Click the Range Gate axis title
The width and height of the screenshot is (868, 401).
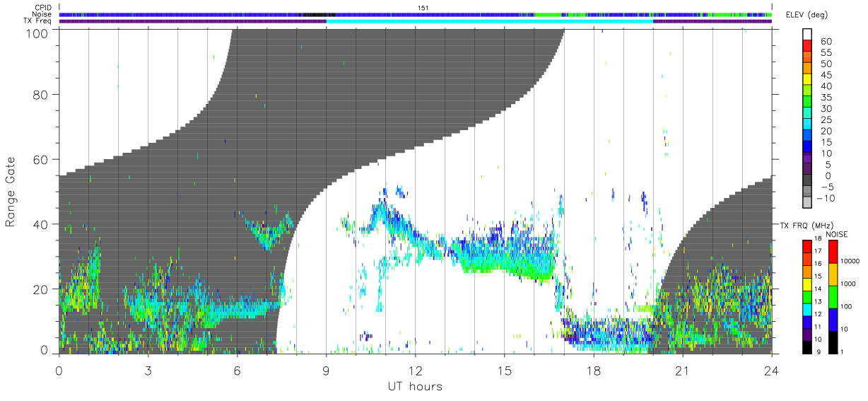(11, 192)
